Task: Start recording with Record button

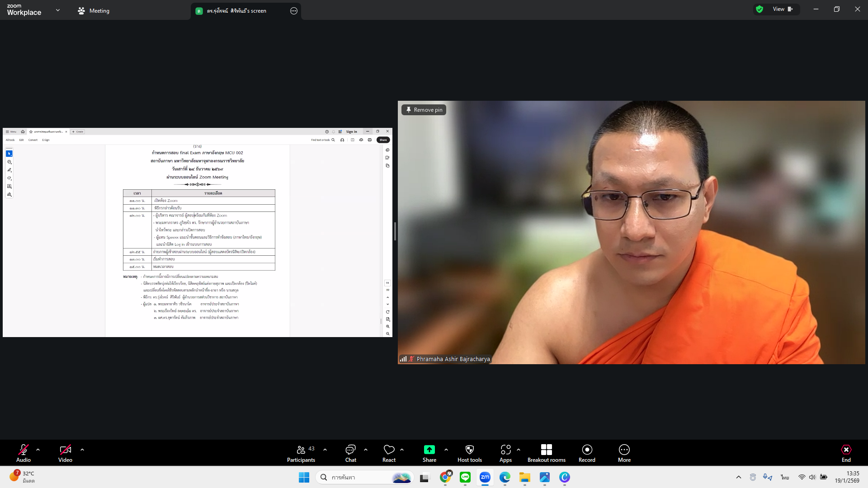Action: click(587, 453)
